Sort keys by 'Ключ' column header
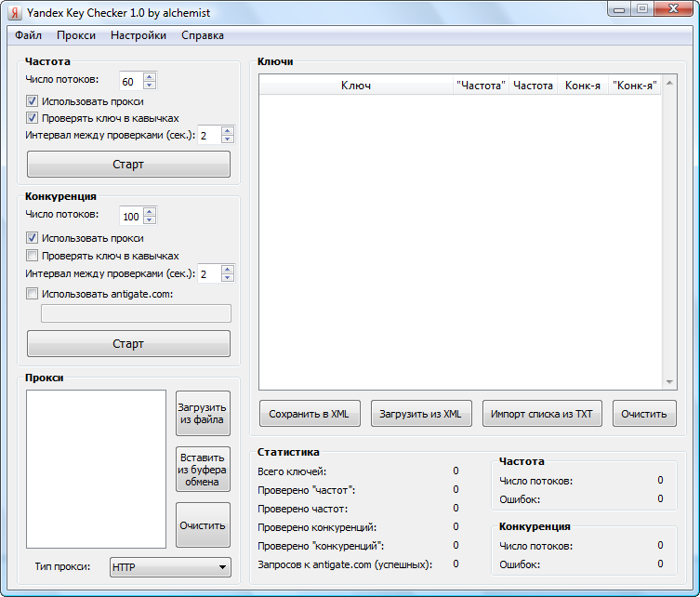The height and width of the screenshot is (597, 700). click(x=355, y=86)
